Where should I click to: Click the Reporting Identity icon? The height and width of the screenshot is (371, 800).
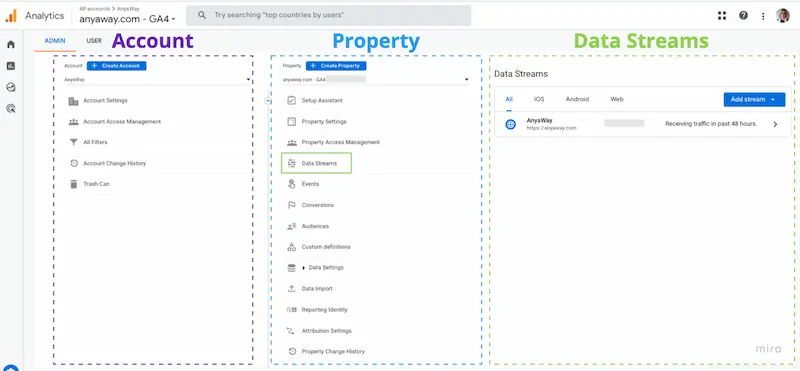point(292,310)
